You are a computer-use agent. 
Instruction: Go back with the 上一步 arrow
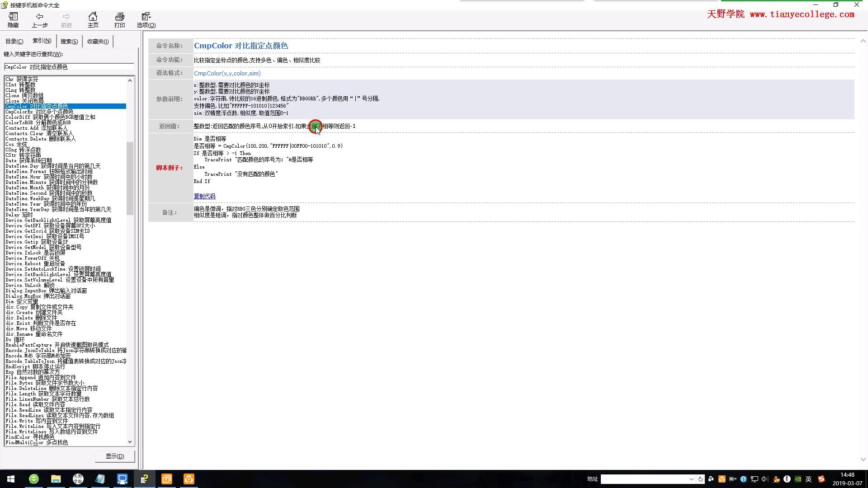(x=39, y=20)
